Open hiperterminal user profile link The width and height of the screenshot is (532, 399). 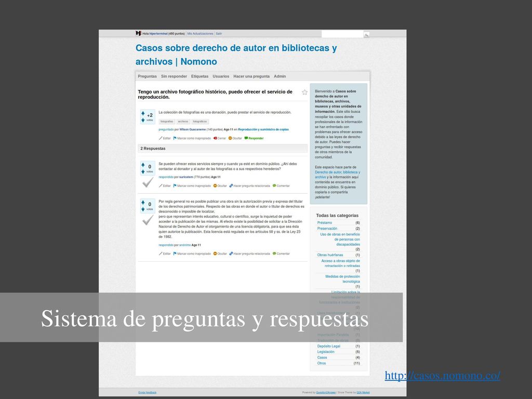tap(158, 34)
